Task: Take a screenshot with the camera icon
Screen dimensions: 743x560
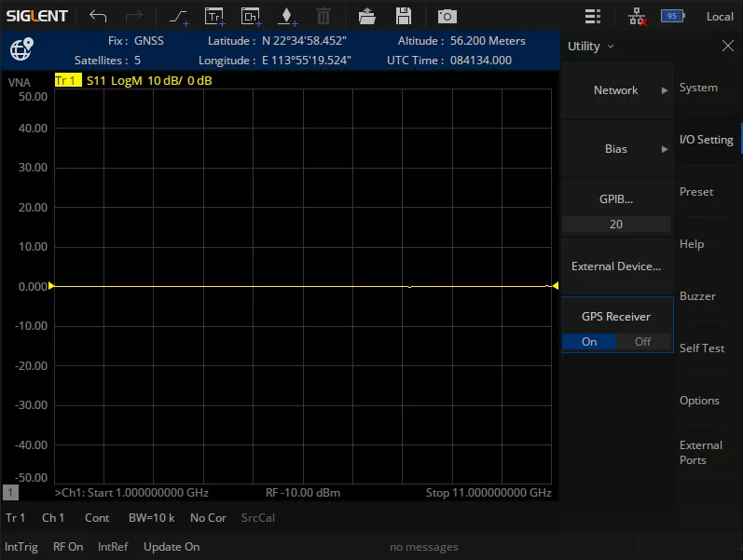Action: pos(447,16)
